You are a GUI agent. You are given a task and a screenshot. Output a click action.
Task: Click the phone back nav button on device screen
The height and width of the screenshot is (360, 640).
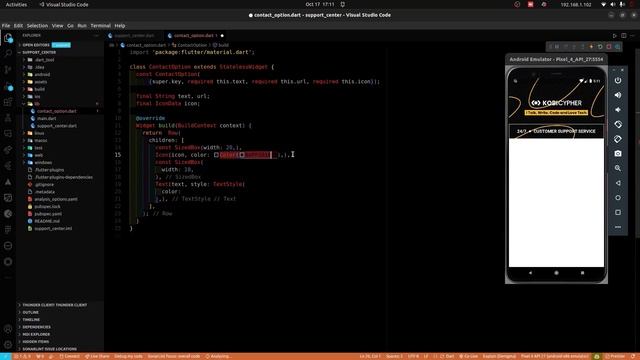530,273
